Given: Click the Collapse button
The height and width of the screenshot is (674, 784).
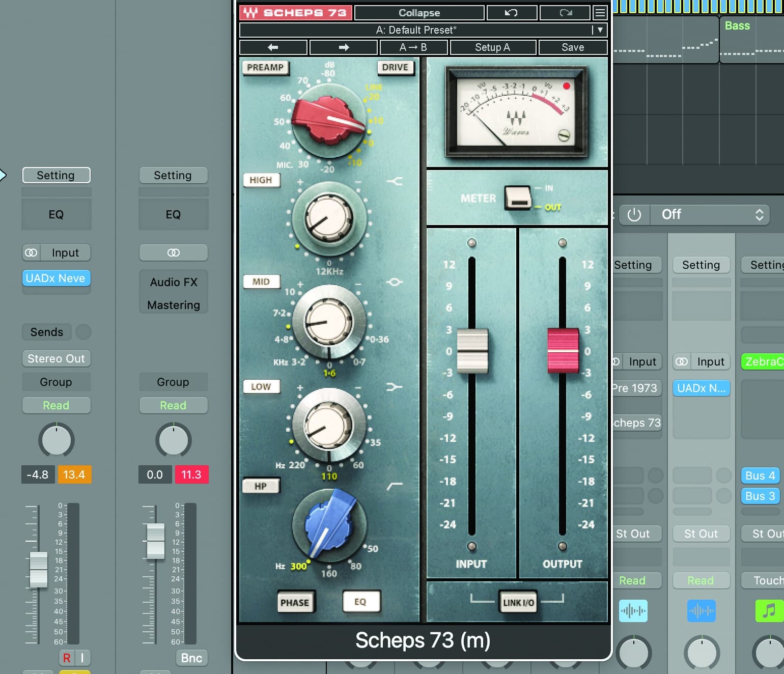Looking at the screenshot, I should (419, 13).
